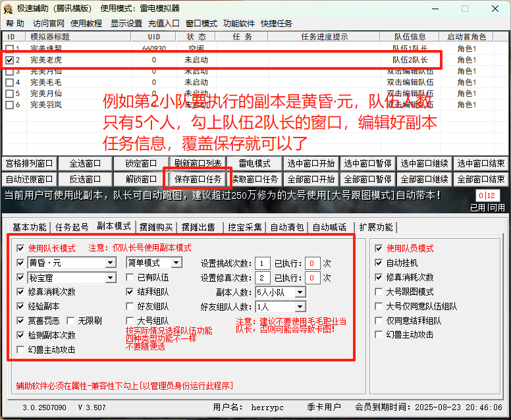Uncheck row 2 完美老虎 checkbox

coord(9,60)
